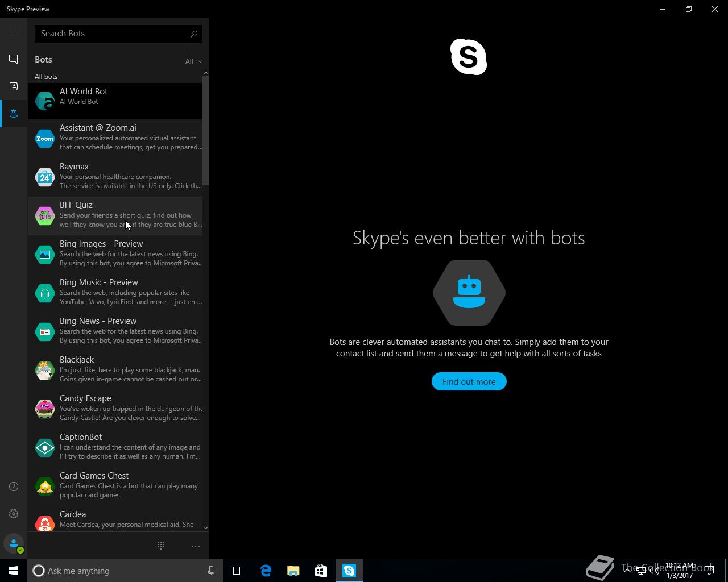The image size is (728, 582).
Task: Click Blackjack bot avatar icon
Action: (45, 370)
